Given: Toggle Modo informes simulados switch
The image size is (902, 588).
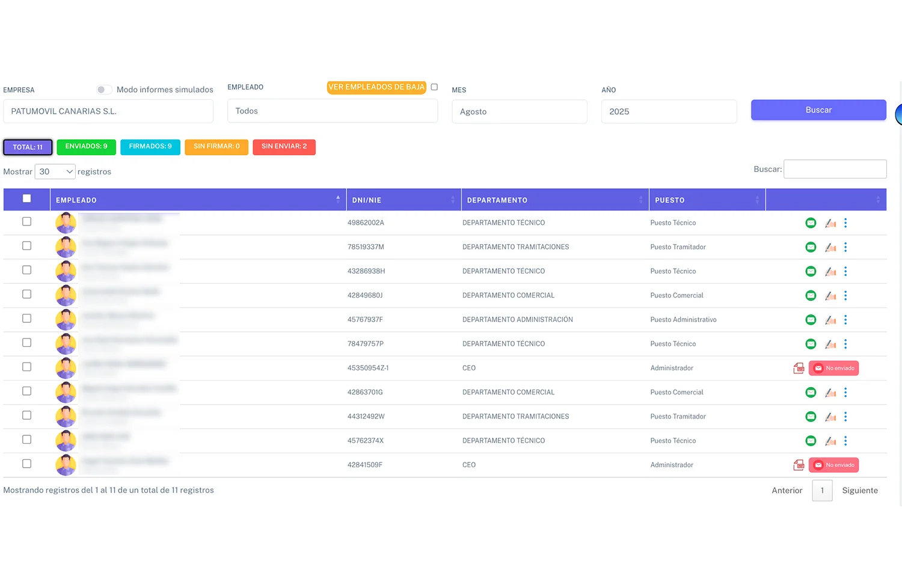Looking at the screenshot, I should (x=104, y=90).
